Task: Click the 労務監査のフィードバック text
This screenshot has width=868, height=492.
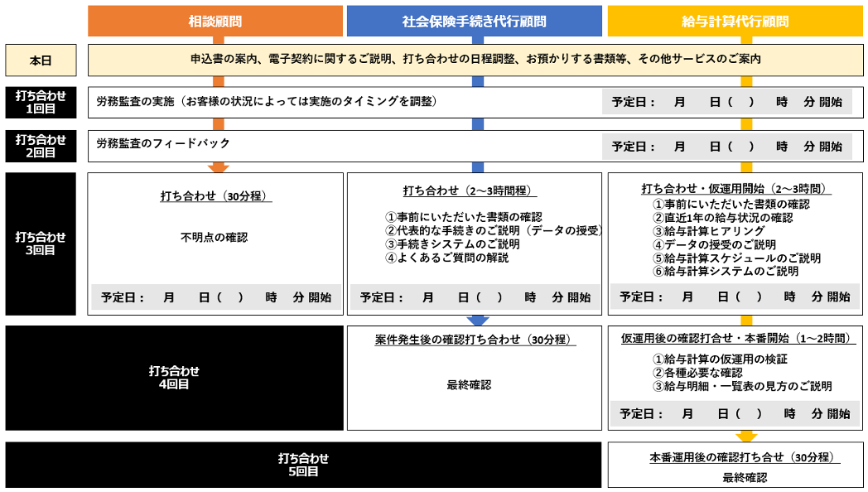Action: [x=163, y=143]
